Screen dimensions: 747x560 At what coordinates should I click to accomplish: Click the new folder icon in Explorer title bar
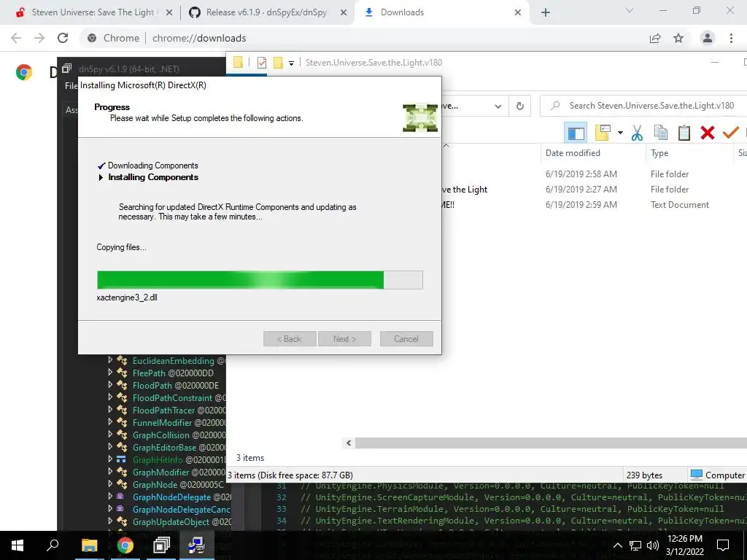pyautogui.click(x=278, y=63)
